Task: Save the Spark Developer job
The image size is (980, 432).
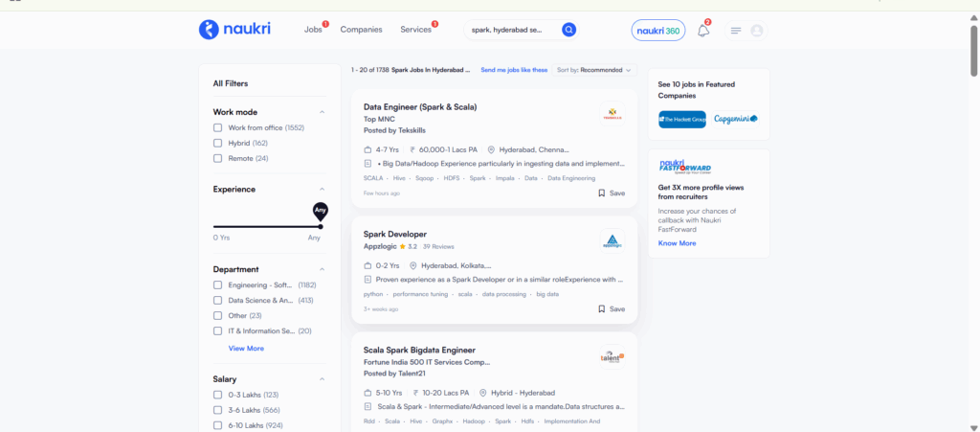Action: (612, 308)
